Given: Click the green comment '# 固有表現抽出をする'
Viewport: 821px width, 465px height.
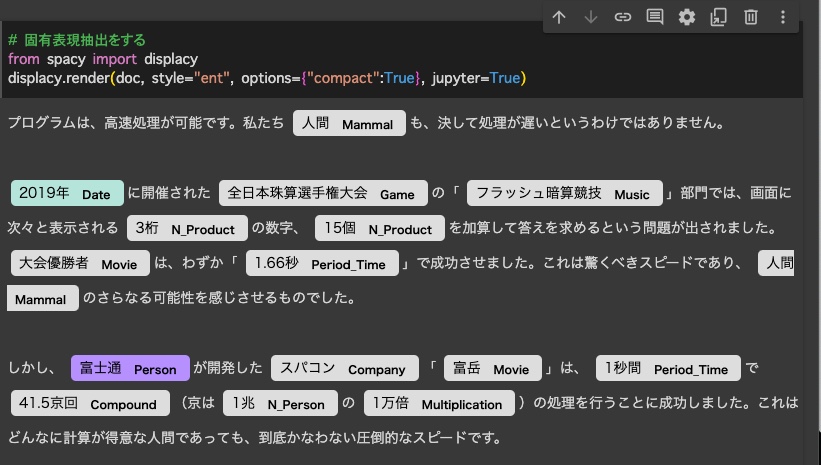Looking at the screenshot, I should pyautogui.click(x=77, y=40).
